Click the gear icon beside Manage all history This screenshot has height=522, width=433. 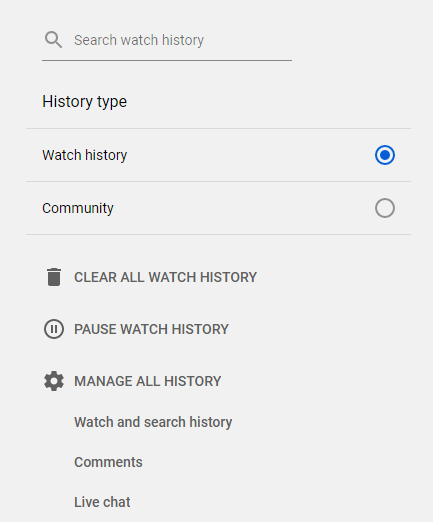click(54, 381)
